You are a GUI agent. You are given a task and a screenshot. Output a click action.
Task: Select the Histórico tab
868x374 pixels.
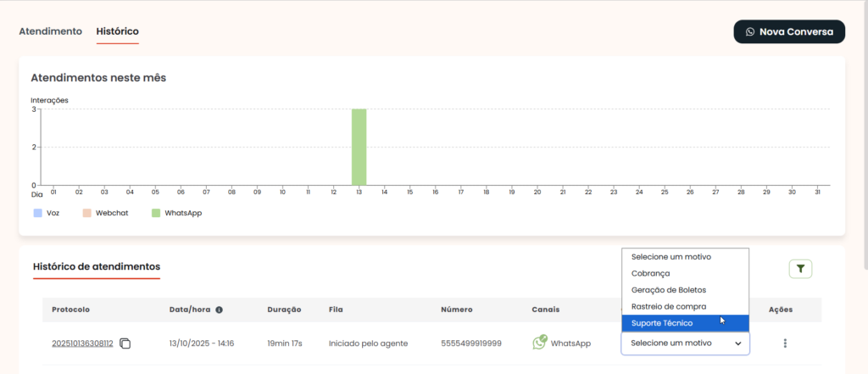118,31
